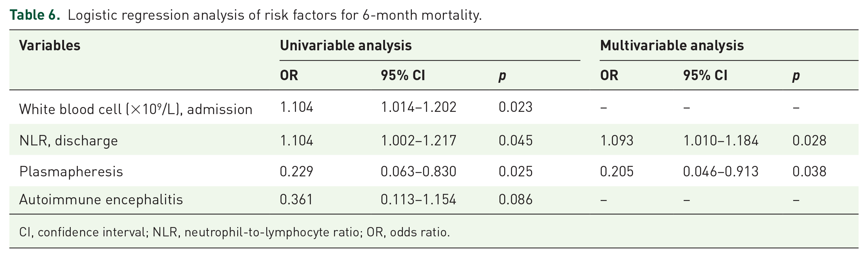
Task: Select the multivariable OR value 1.093
Action: (617, 141)
